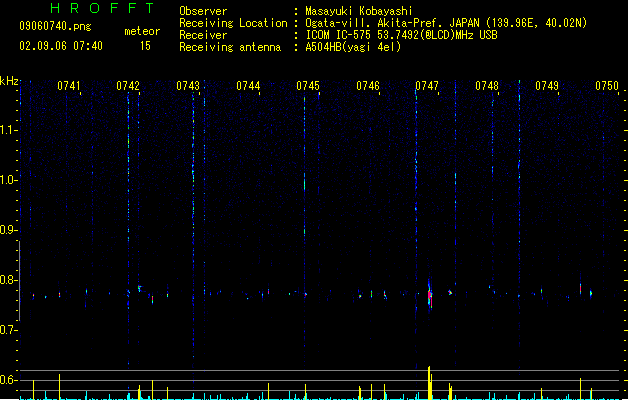This screenshot has height=400, width=629.
Task: Click the tallest yellow intensity peak near 0747
Action: point(430,383)
